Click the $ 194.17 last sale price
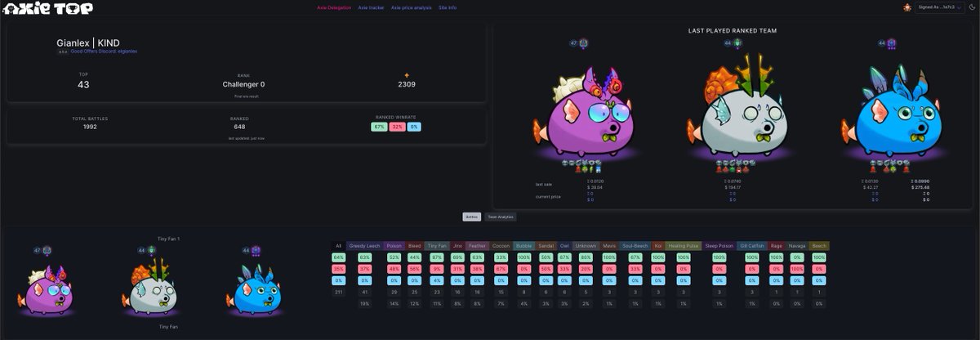This screenshot has width=980, height=340. [733, 186]
